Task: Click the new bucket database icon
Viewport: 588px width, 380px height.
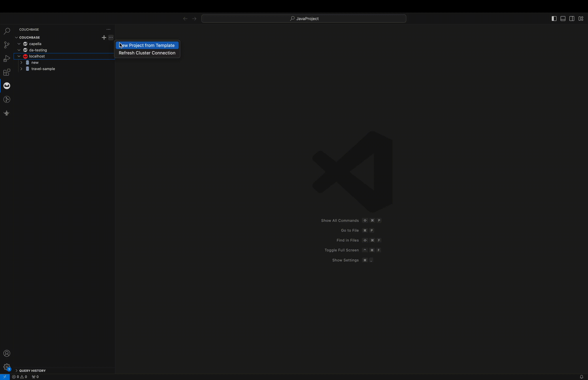Action: [27, 62]
